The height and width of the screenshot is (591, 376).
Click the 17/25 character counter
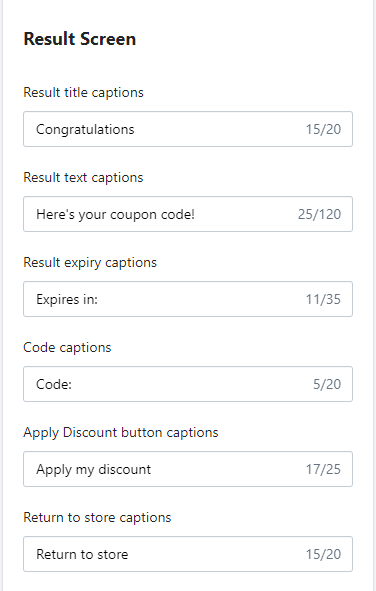323,469
